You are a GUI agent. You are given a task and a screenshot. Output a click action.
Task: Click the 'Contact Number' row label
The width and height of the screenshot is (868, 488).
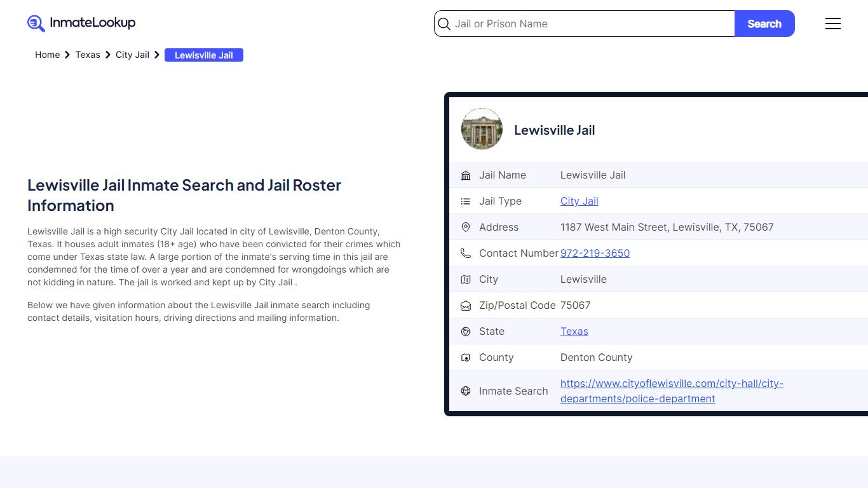pos(519,254)
